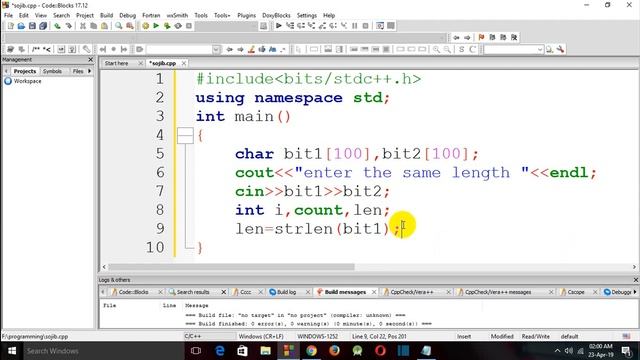This screenshot has height=360, width=640.
Task: Jump forward with right arrow icon
Action: pyautogui.click(x=467, y=37)
